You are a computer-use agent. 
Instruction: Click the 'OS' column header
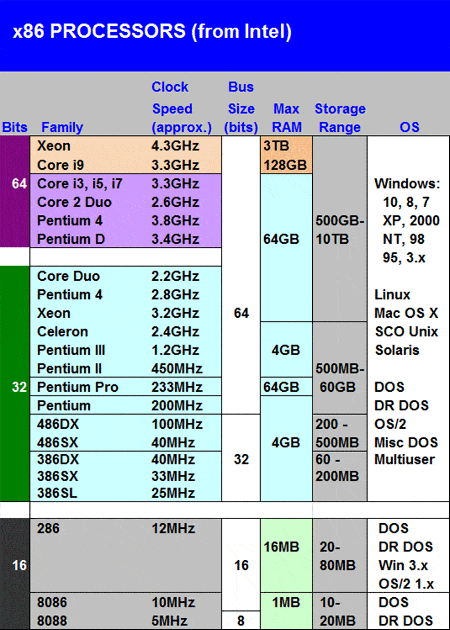[409, 127]
